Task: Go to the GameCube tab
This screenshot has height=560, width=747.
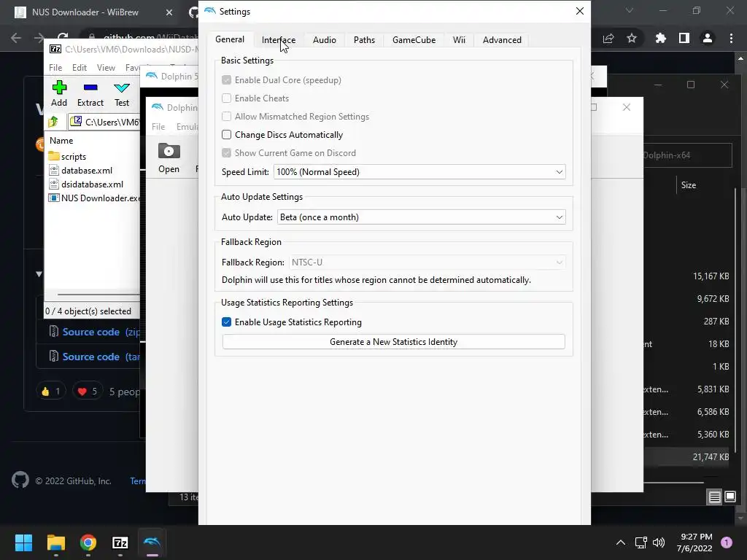Action: (x=414, y=40)
